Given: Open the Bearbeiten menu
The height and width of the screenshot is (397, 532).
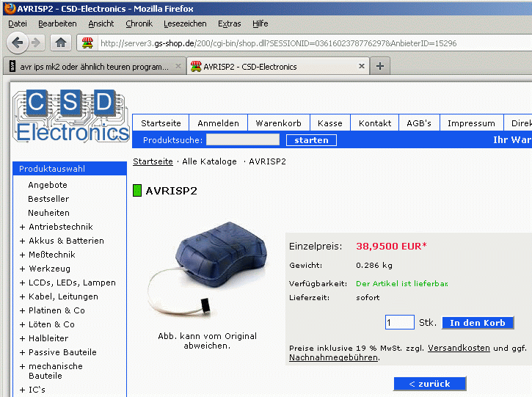Looking at the screenshot, I should [x=57, y=23].
